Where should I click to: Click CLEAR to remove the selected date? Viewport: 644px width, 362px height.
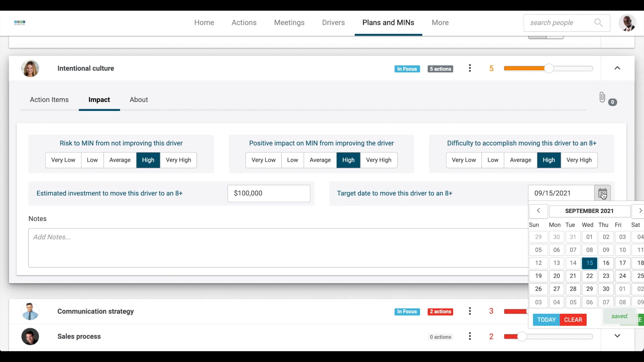(574, 319)
